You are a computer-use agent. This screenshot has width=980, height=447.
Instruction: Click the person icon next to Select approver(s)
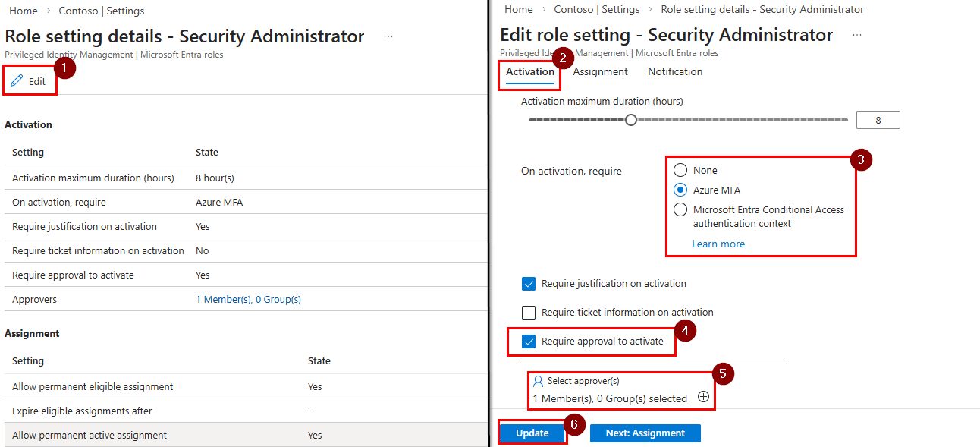[537, 380]
